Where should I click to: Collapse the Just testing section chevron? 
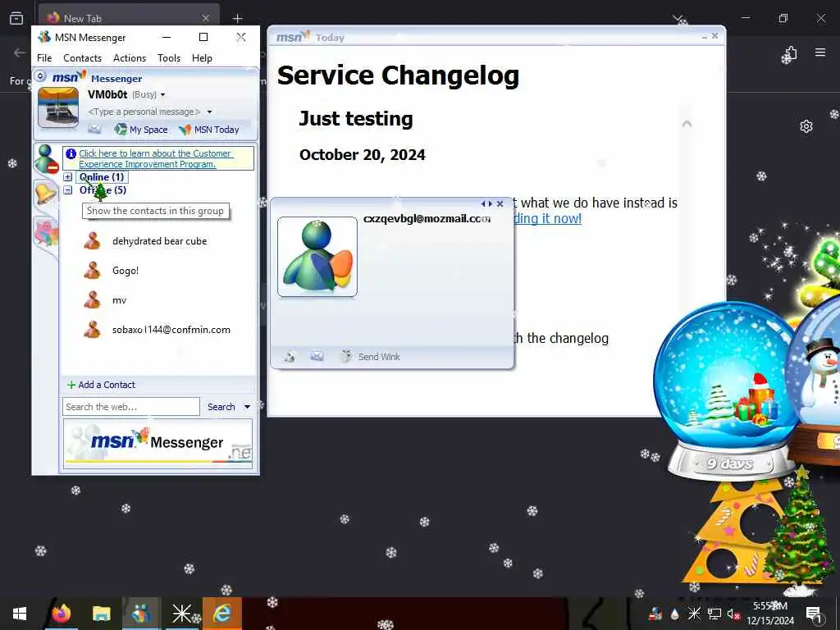[x=687, y=124]
